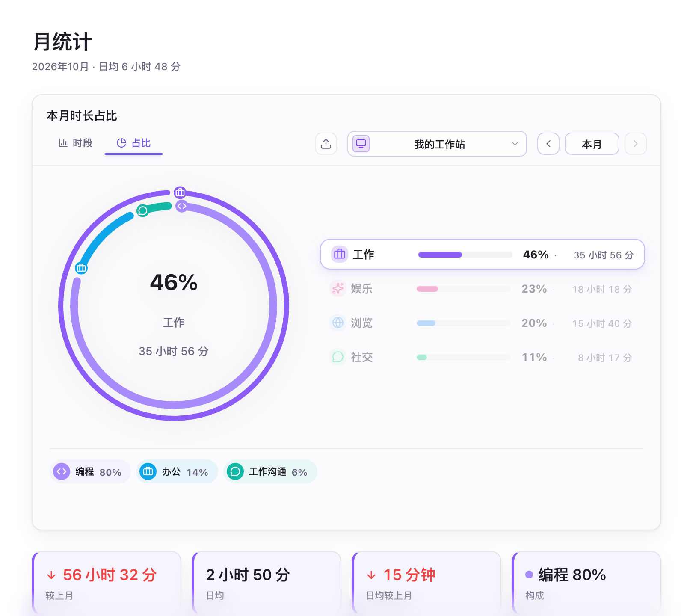Click 35 小时 56 分 inside the donut
693x616 pixels.
(174, 351)
